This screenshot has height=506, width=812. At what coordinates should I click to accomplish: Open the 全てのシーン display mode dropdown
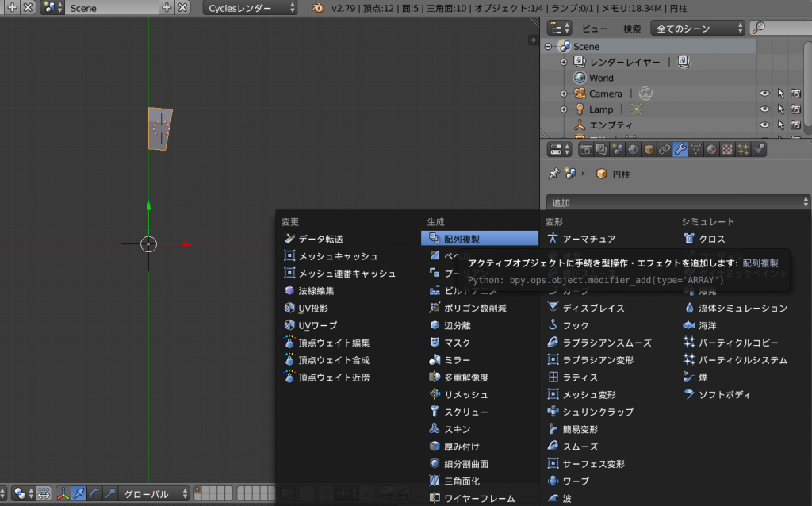[x=698, y=29]
